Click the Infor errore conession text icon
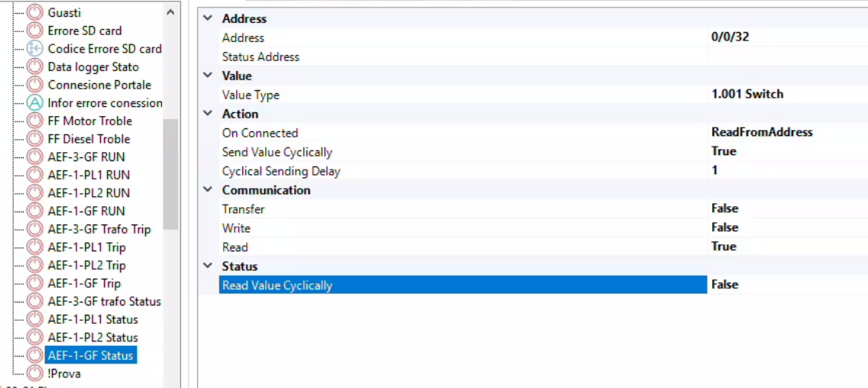This screenshot has width=868, height=388. pyautogui.click(x=35, y=103)
